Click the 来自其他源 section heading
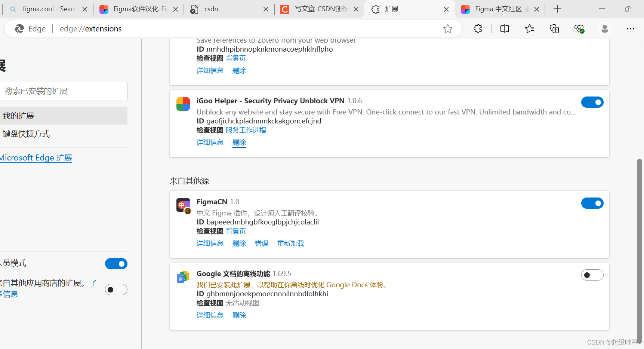Viewport: 644px width, 349px height. [x=189, y=181]
